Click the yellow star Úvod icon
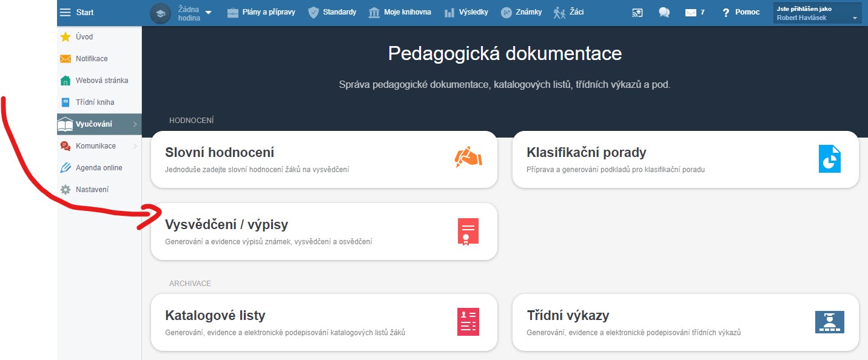 click(x=66, y=37)
